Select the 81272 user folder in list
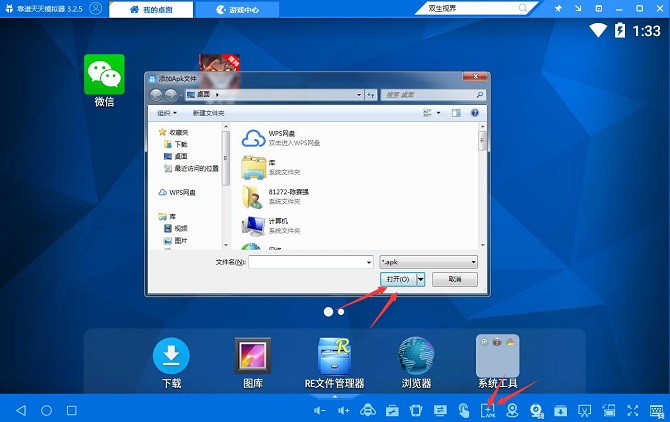Image resolution: width=670 pixels, height=422 pixels. coord(275,196)
